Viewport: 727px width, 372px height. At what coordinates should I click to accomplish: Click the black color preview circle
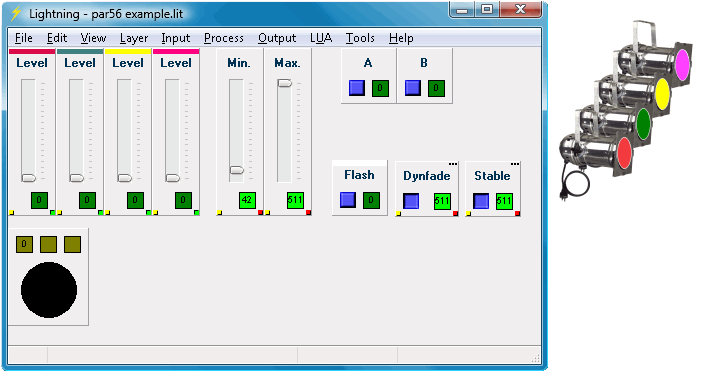(49, 290)
